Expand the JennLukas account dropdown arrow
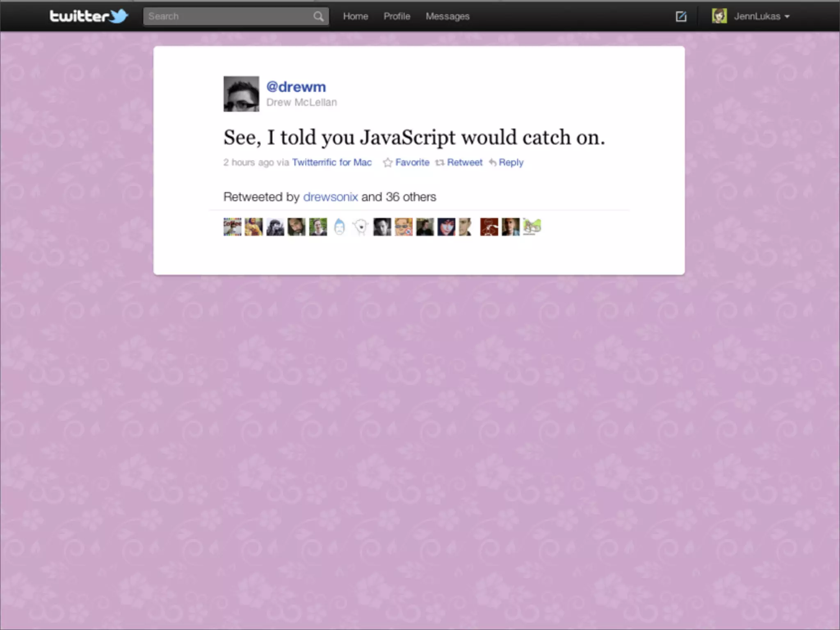The image size is (840, 630). (787, 17)
